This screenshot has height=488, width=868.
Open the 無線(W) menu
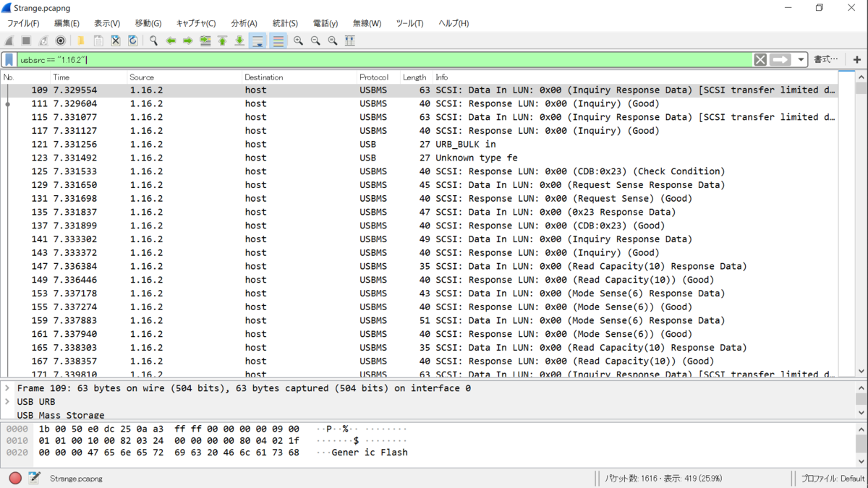click(367, 23)
